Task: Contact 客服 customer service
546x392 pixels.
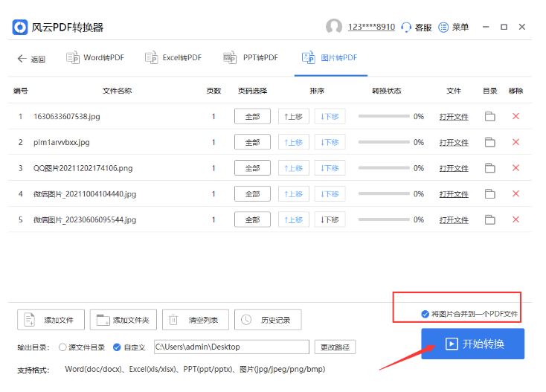Action: (417, 28)
